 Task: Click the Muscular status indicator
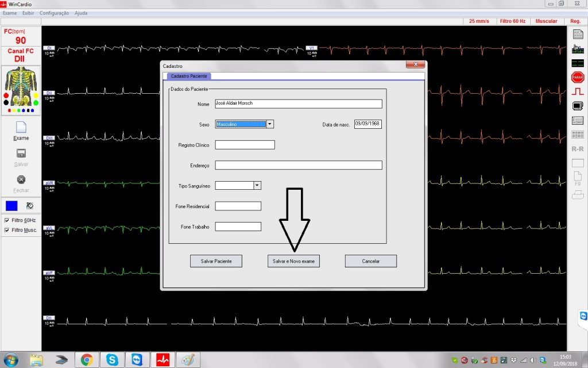pyautogui.click(x=547, y=21)
